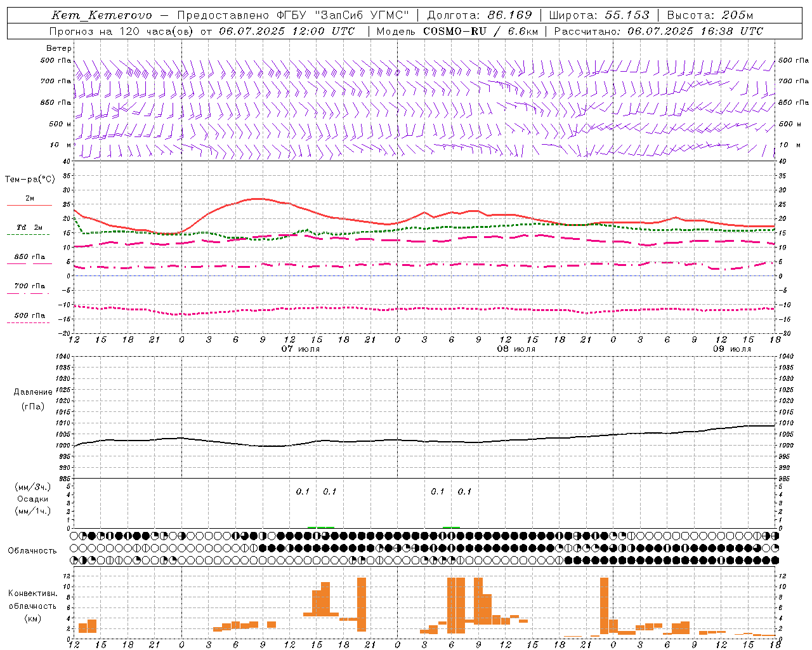
Task: Click the 08 июля date label
Action: [x=516, y=349]
